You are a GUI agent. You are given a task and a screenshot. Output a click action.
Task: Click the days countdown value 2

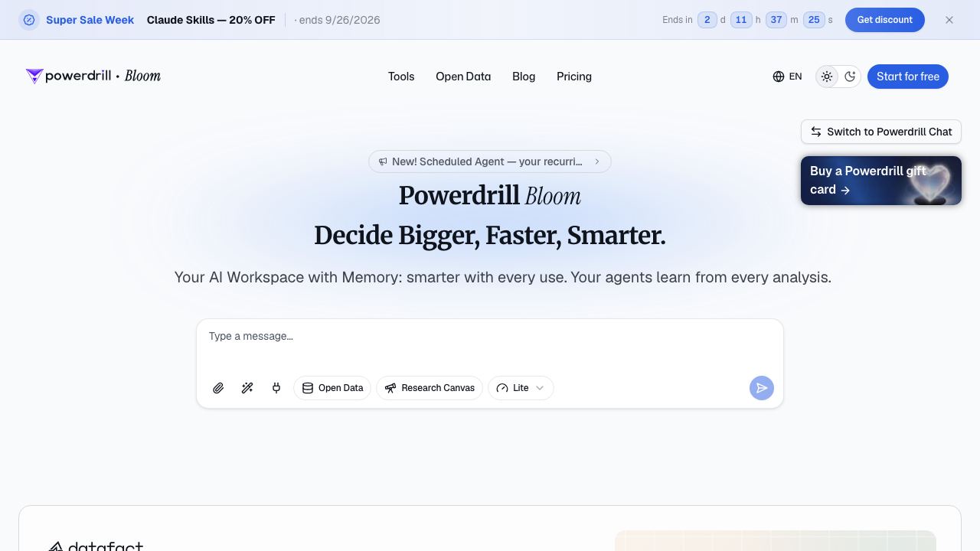[707, 20]
